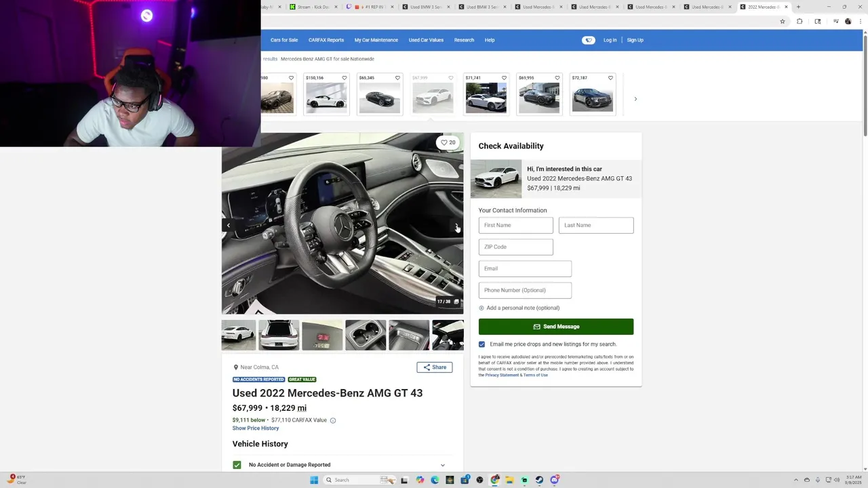Click Log In link
The width and height of the screenshot is (868, 488).
click(610, 40)
